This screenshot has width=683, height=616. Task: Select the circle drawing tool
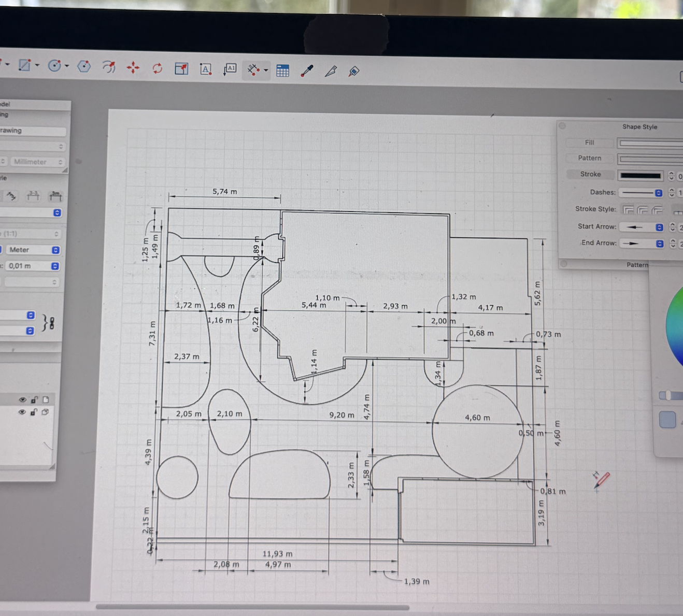[54, 66]
